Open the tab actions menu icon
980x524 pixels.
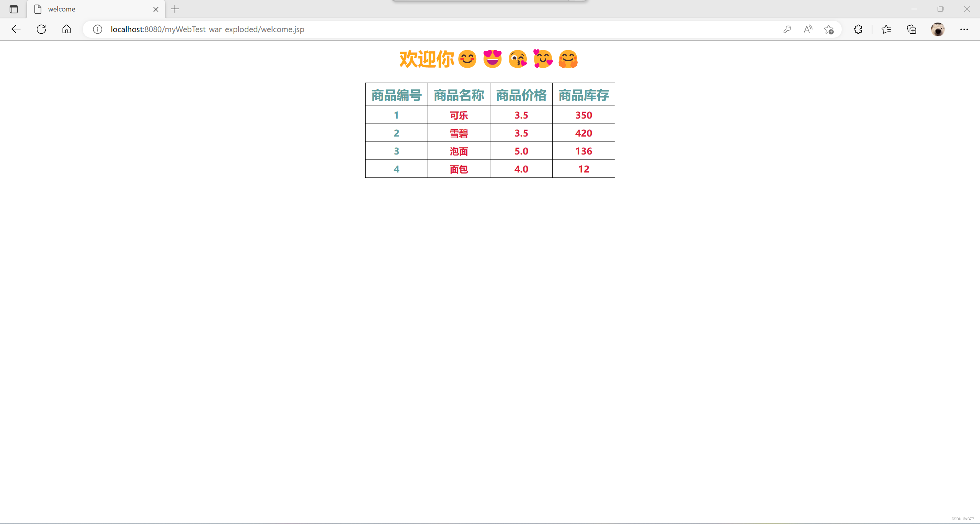(x=14, y=9)
